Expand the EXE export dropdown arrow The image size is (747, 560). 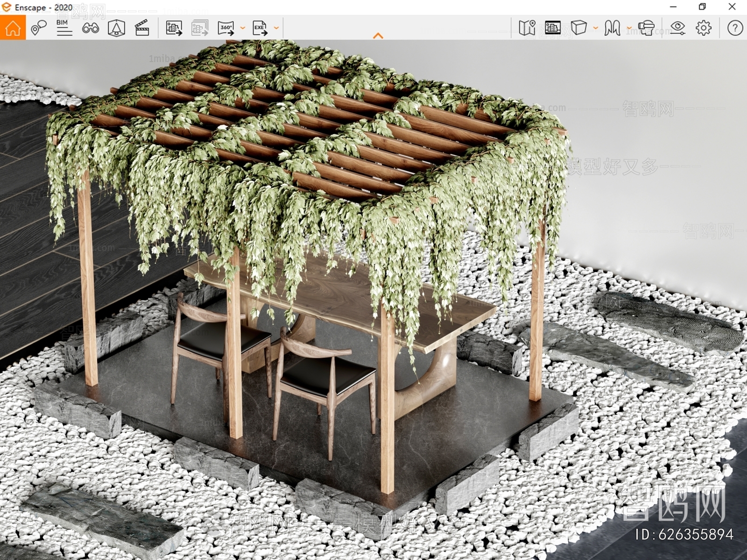pyautogui.click(x=276, y=28)
